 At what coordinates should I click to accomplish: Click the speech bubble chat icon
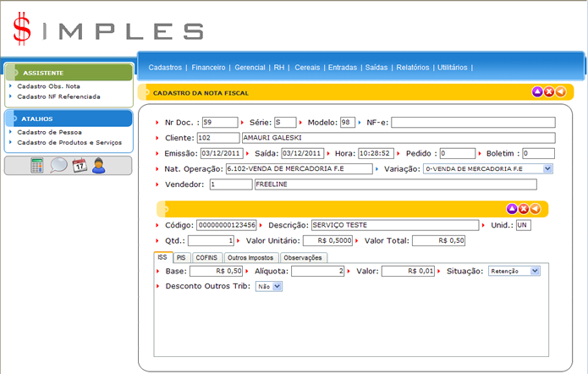pyautogui.click(x=58, y=166)
